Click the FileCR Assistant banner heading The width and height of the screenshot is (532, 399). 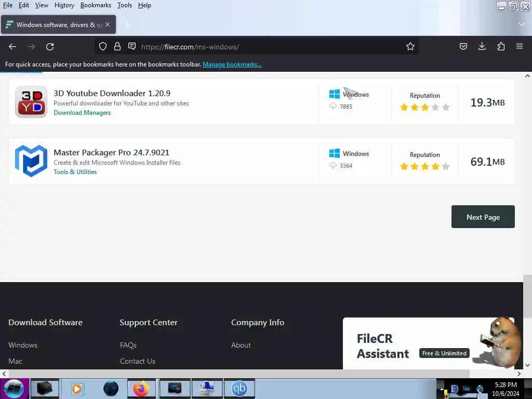click(383, 346)
